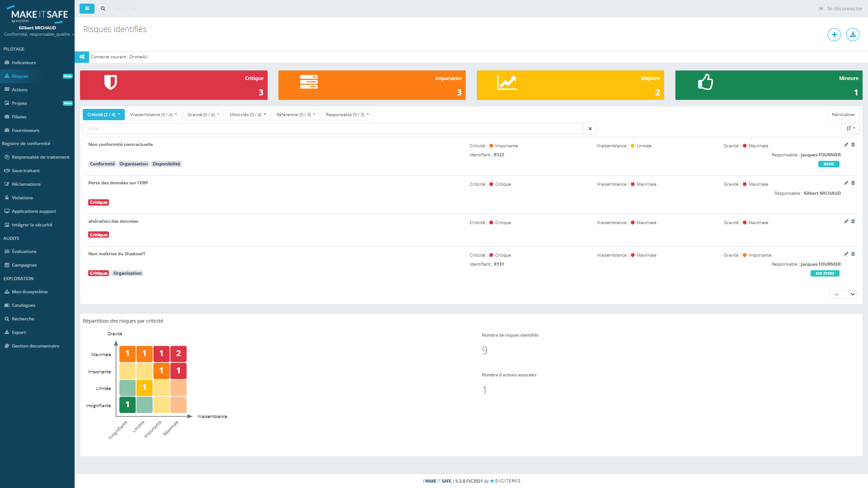
Task: Open the context settings gear near Contexte courant
Action: click(82, 57)
